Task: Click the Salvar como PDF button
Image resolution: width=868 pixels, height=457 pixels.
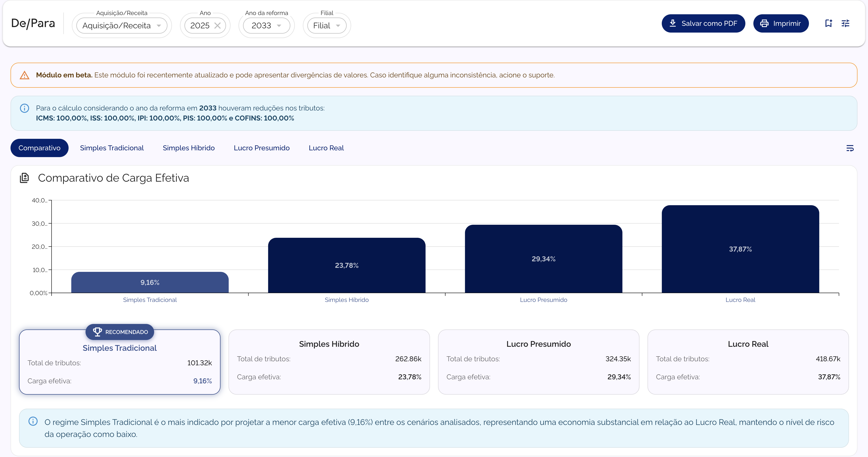Action: tap(703, 23)
